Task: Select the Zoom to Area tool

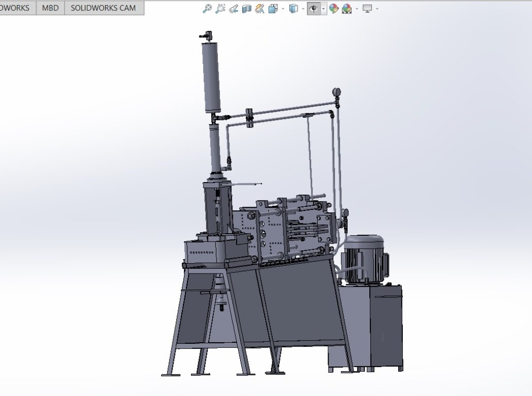Action: [x=221, y=9]
